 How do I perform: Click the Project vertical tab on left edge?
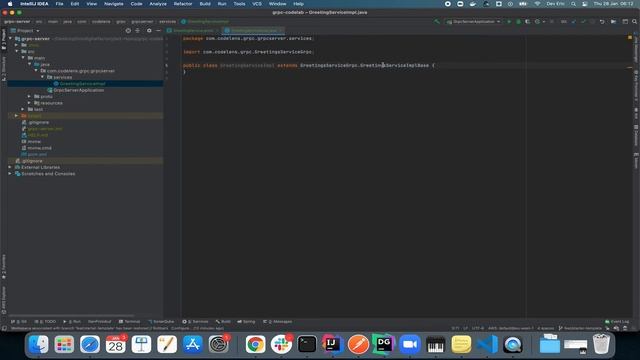point(3,40)
